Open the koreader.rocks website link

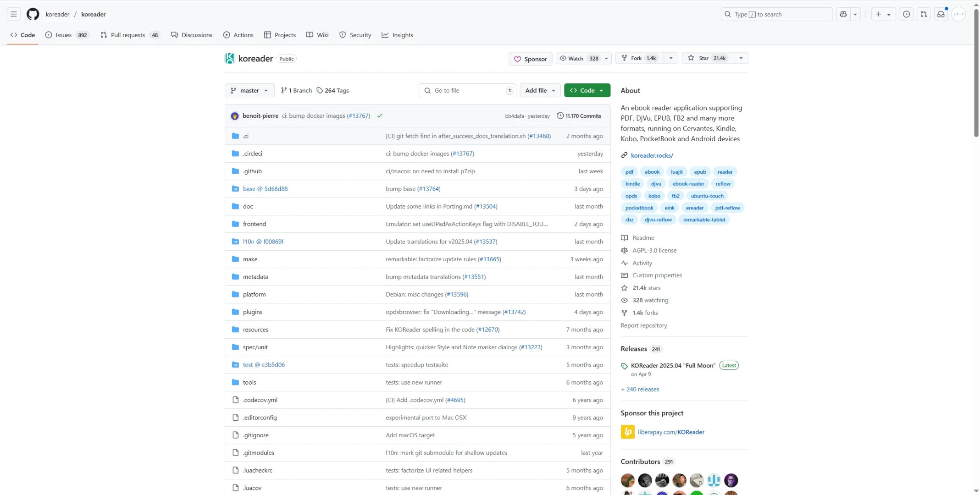click(652, 155)
